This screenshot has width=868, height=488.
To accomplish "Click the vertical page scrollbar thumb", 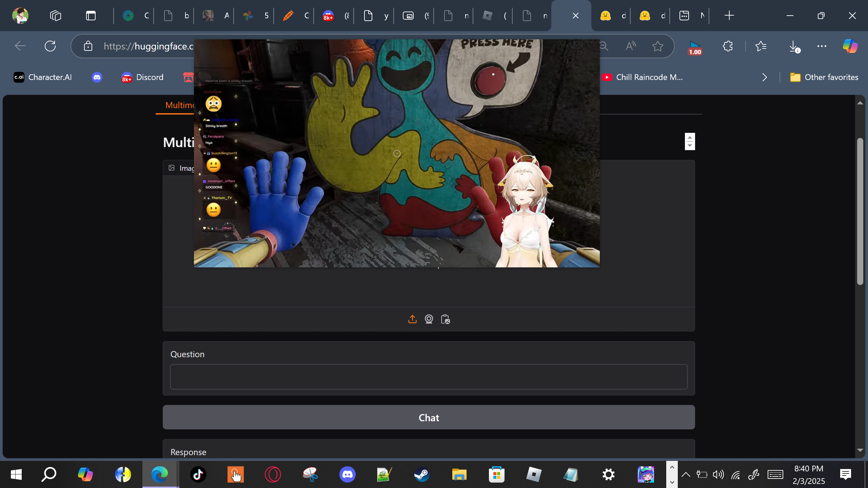I will (860, 211).
